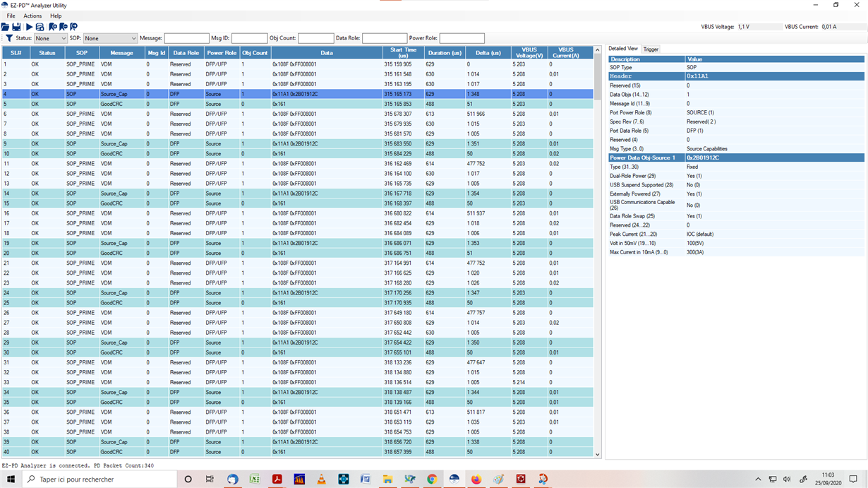Click the SL# column header
This screenshot has height=488, width=868.
pyautogui.click(x=16, y=53)
